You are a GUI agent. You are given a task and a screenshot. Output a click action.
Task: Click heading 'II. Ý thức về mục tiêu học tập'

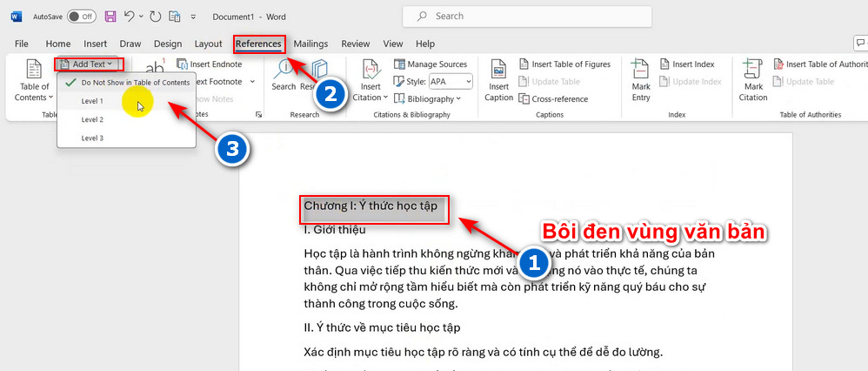pyautogui.click(x=382, y=327)
